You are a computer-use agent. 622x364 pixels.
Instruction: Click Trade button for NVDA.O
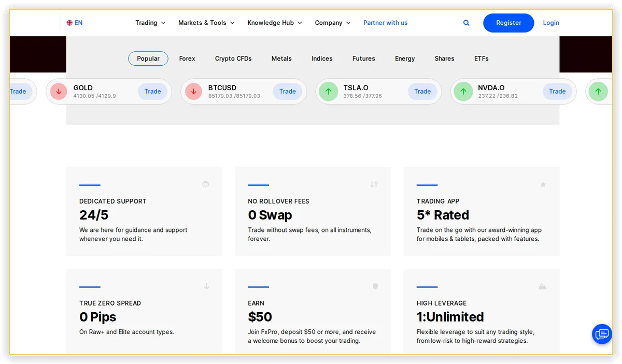coord(557,92)
